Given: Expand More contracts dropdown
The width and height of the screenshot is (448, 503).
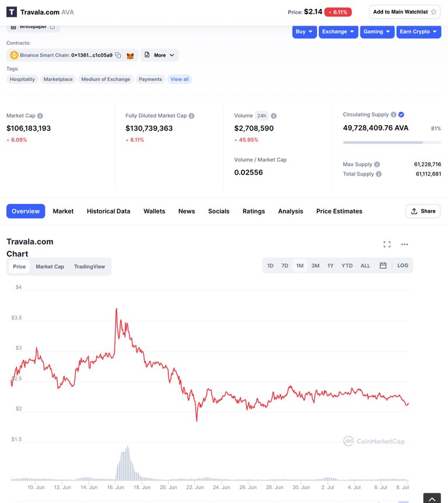Looking at the screenshot, I should click(x=159, y=55).
